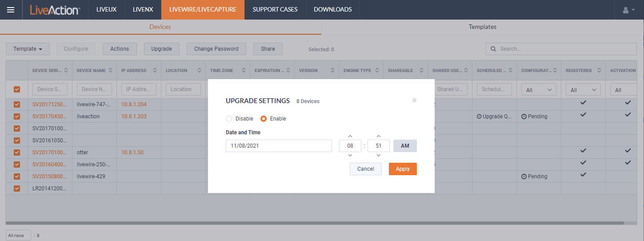Select the Enable radio button
The height and width of the screenshot is (241, 644).
click(264, 119)
